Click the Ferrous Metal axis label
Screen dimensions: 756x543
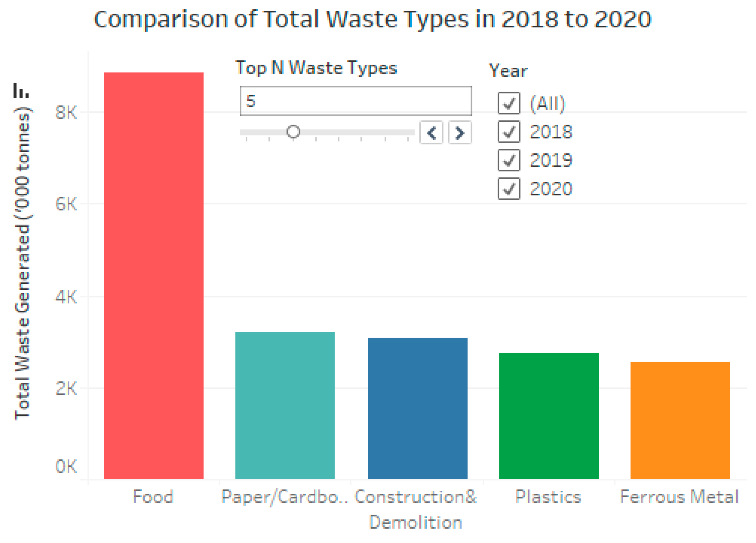pos(679,497)
